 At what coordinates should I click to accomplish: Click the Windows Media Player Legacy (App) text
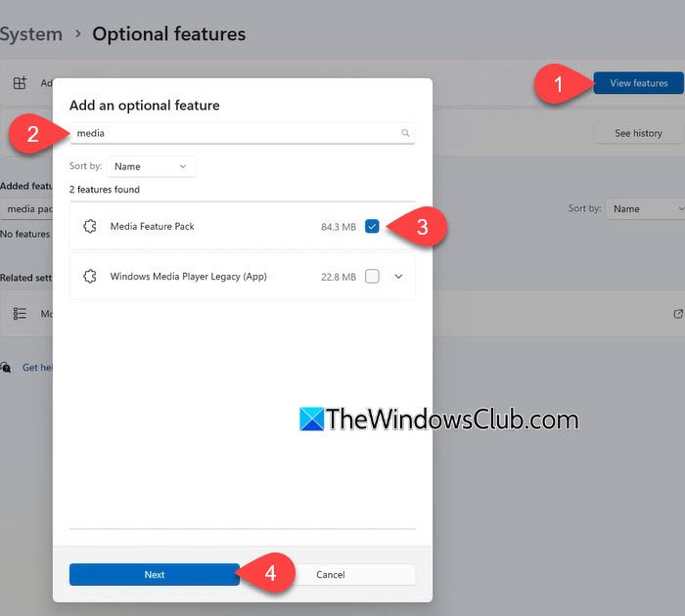click(x=188, y=277)
